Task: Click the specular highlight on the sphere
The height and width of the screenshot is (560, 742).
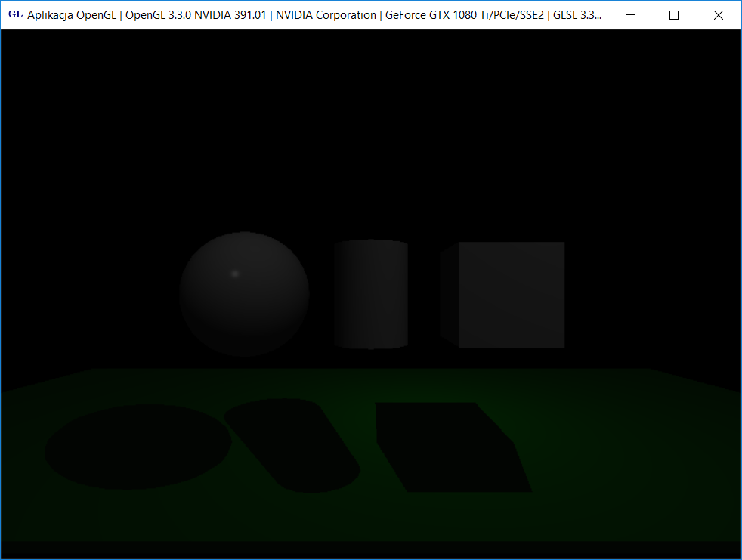Action: tap(234, 274)
